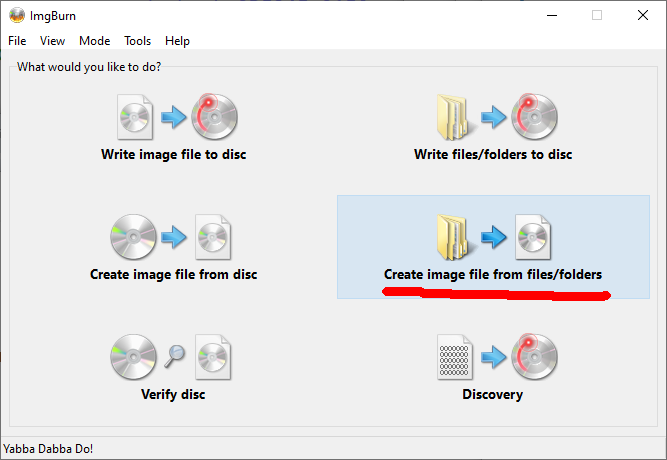Select the 'Create image file from disc' label
Image resolution: width=667 pixels, height=460 pixels.
[174, 274]
